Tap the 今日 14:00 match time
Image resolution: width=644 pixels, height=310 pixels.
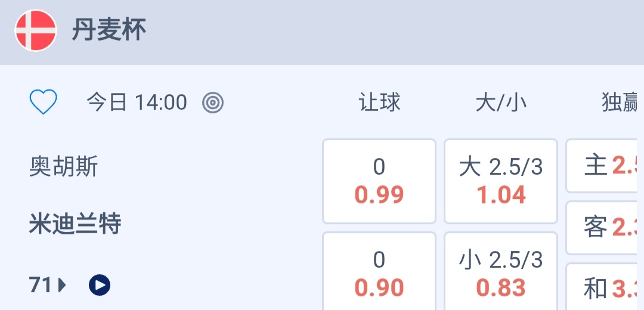click(x=137, y=103)
